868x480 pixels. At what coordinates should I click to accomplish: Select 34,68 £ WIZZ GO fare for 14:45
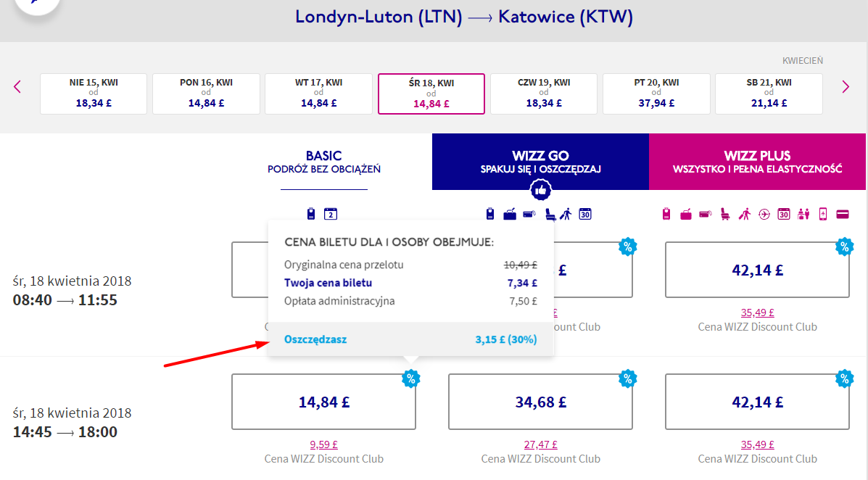tap(540, 402)
